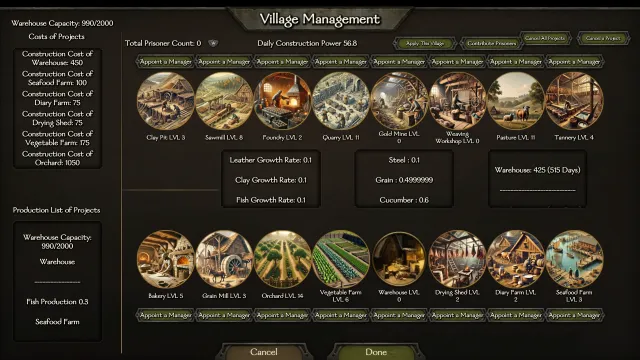Choose the Vegetable Farm LVL 6 icon
Image resolution: width=640 pixels, height=360 pixels.
(x=341, y=259)
